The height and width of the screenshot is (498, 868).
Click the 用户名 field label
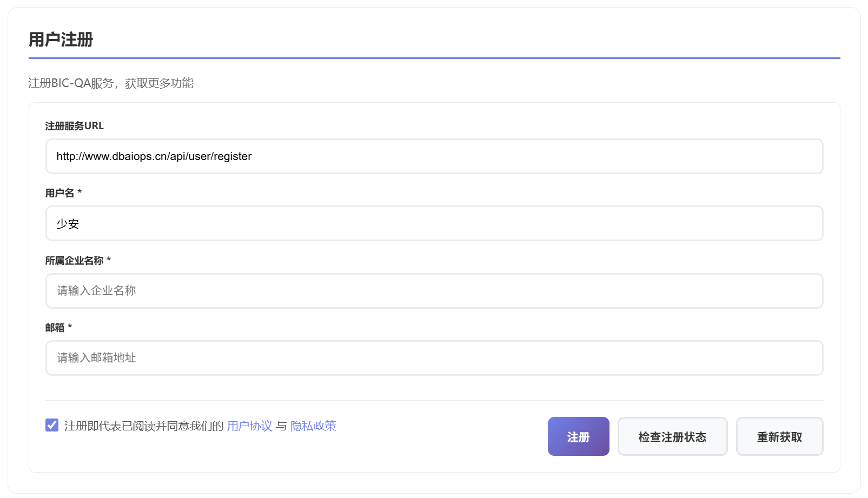(59, 192)
